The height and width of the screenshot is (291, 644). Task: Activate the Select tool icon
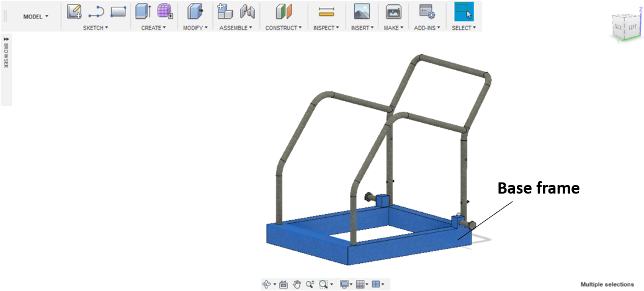click(x=463, y=12)
